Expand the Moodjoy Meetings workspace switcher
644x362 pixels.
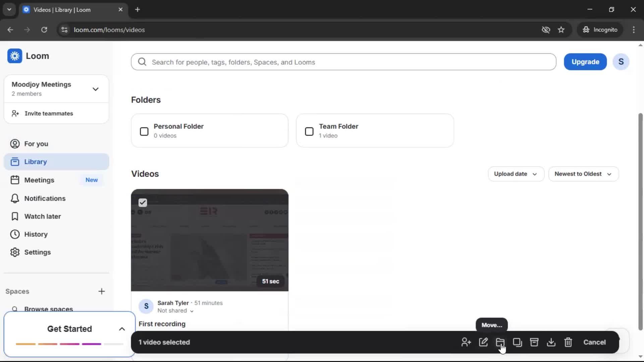click(x=96, y=89)
